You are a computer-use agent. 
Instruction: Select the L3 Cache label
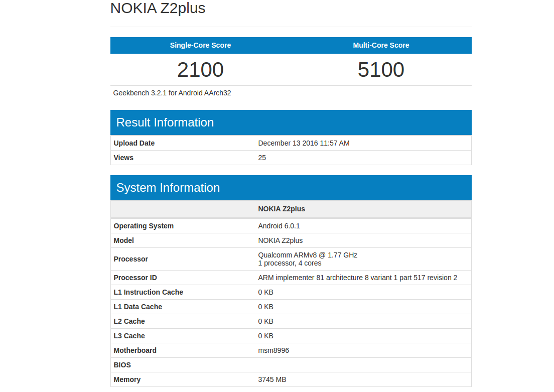(x=129, y=336)
